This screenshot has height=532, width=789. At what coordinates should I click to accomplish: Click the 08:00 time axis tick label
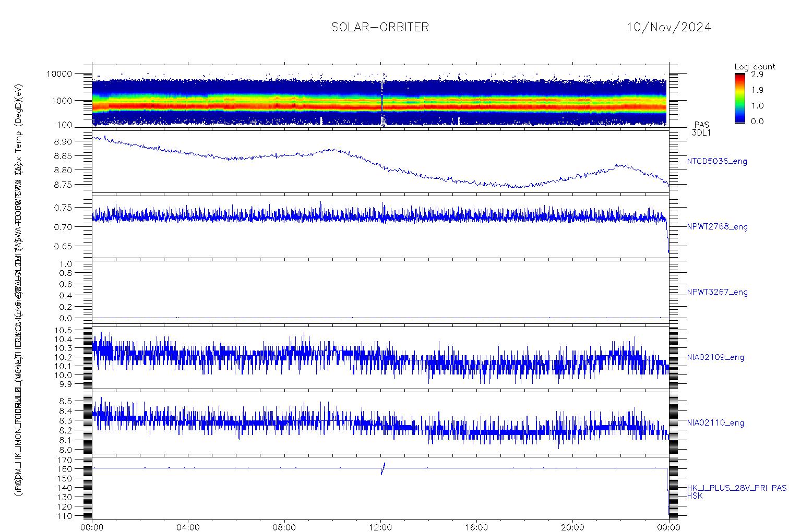[284, 527]
